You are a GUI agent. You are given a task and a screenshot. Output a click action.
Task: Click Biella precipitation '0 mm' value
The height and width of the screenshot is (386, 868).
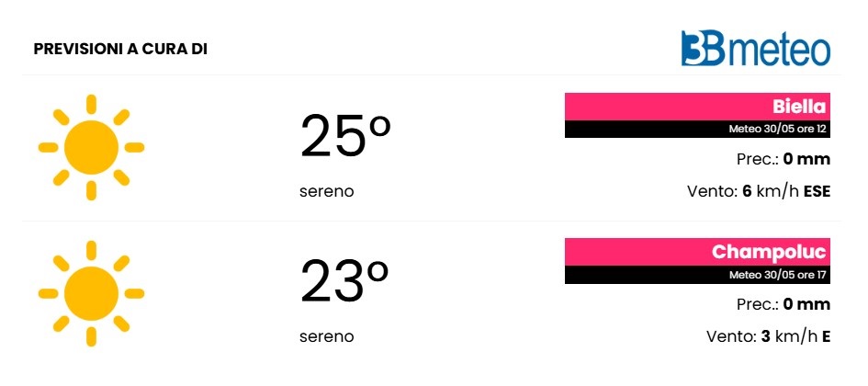tap(806, 160)
